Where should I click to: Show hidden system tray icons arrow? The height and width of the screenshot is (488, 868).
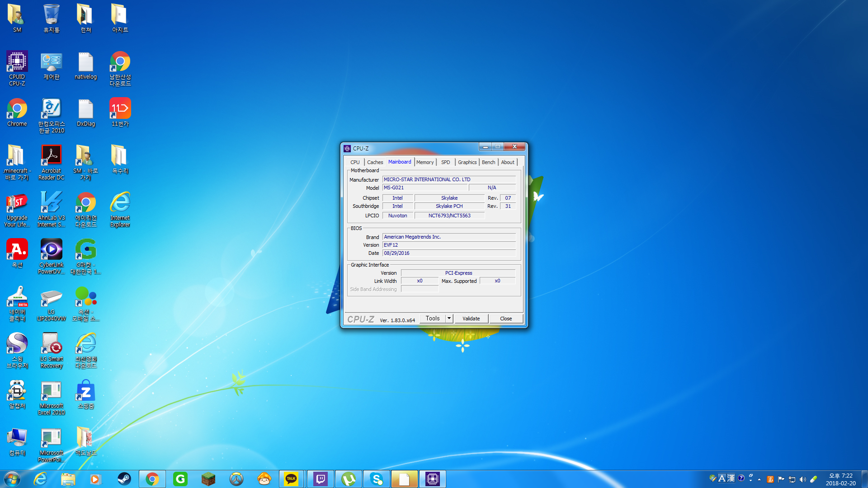click(759, 479)
